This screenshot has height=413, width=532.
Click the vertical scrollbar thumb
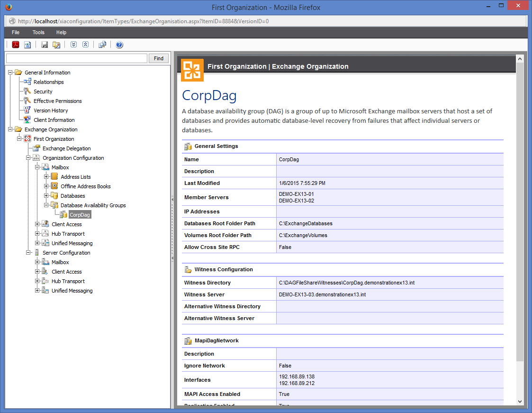tap(520, 212)
